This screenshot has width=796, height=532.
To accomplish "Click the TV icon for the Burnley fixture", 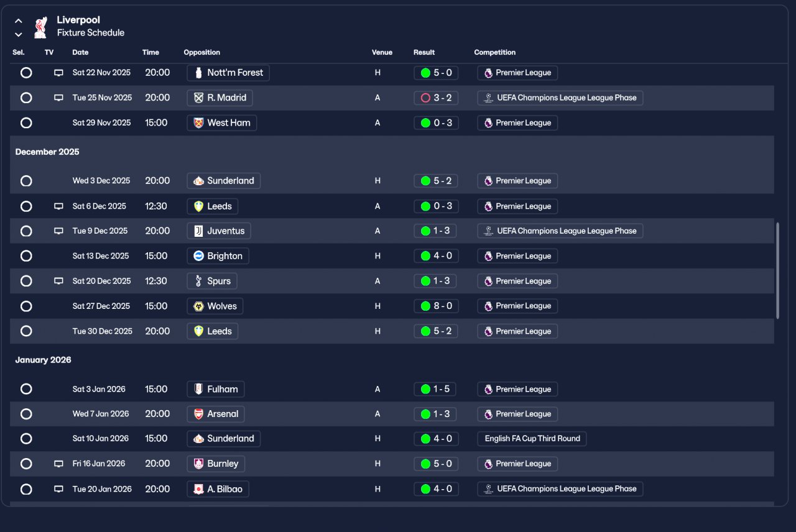I will coord(58,464).
